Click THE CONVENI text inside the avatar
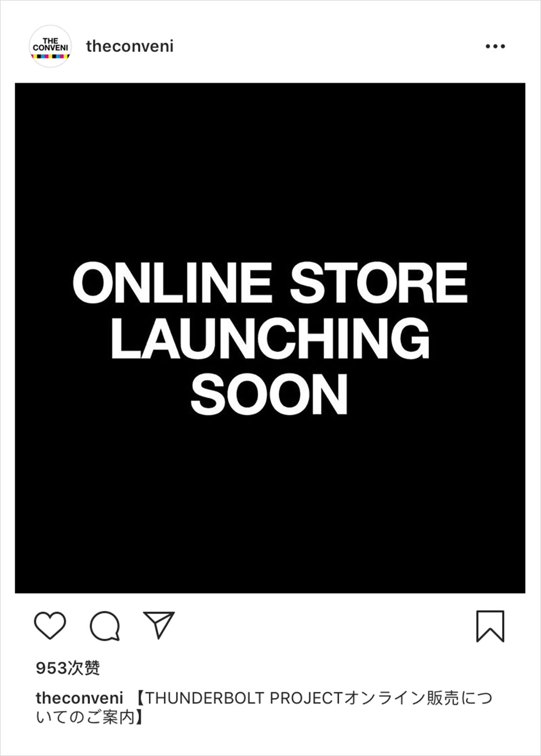The height and width of the screenshot is (756, 541). click(x=50, y=44)
